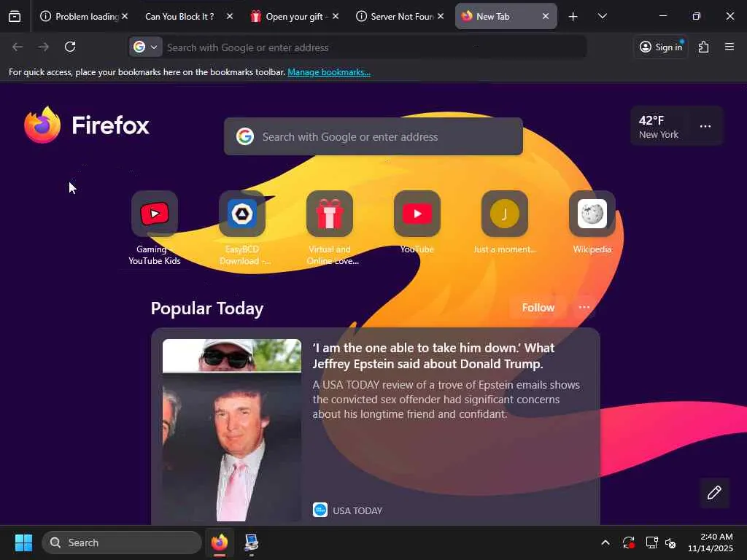Open the weather widget options menu

tap(705, 127)
